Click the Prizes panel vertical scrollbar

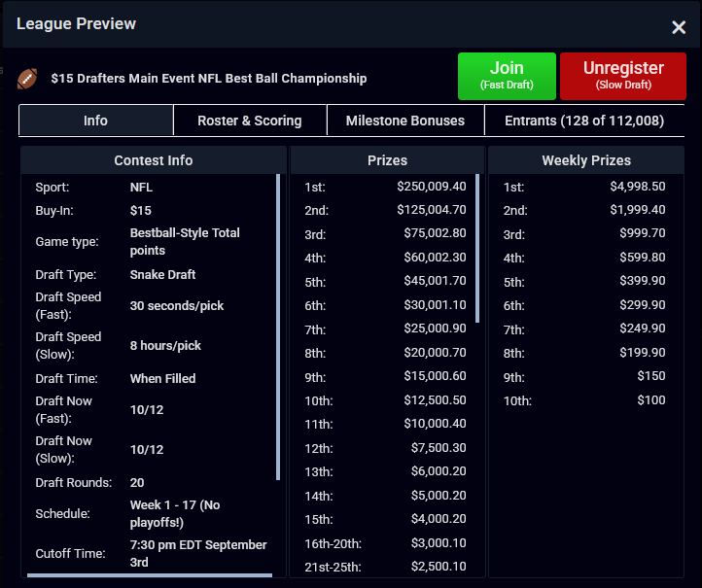click(x=477, y=249)
